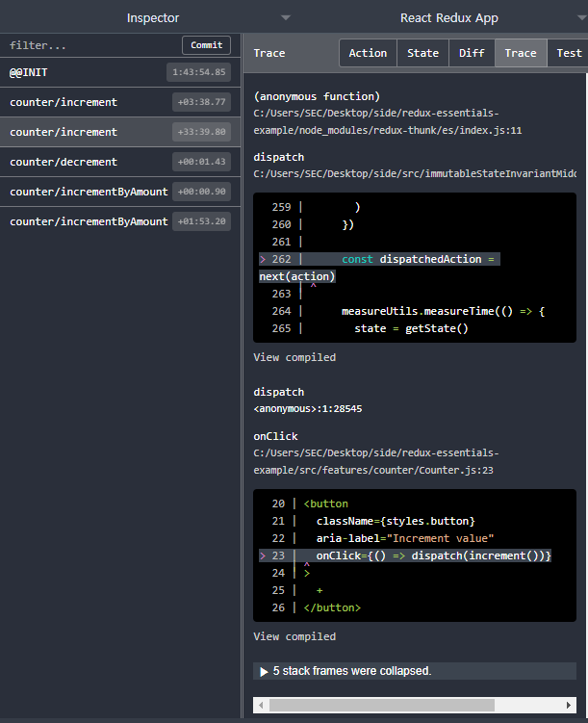Click the Inspector title label

pyautogui.click(x=152, y=17)
